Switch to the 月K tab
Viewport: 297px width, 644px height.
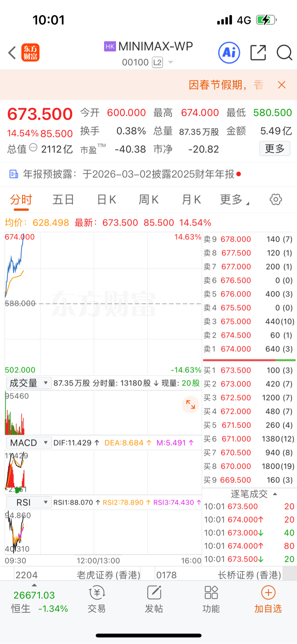[x=191, y=200]
